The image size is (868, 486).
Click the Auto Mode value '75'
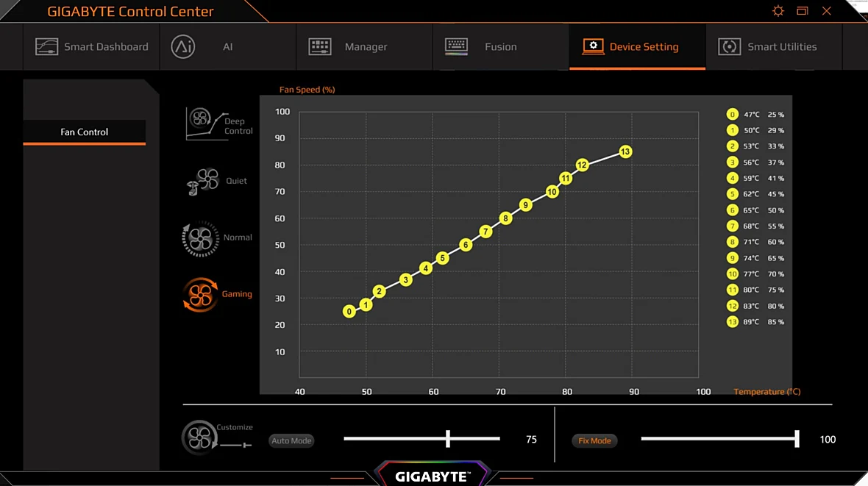(531, 440)
